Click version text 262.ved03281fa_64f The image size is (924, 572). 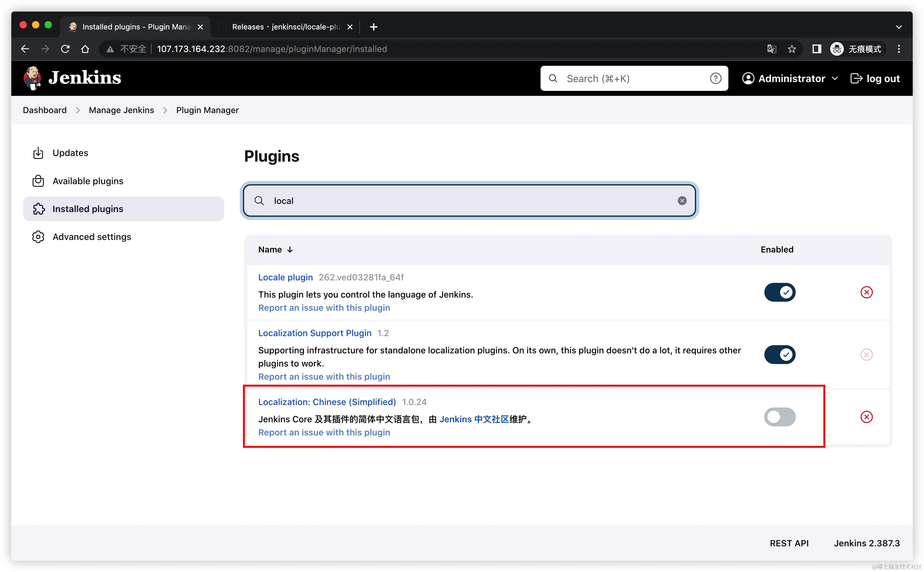(361, 277)
